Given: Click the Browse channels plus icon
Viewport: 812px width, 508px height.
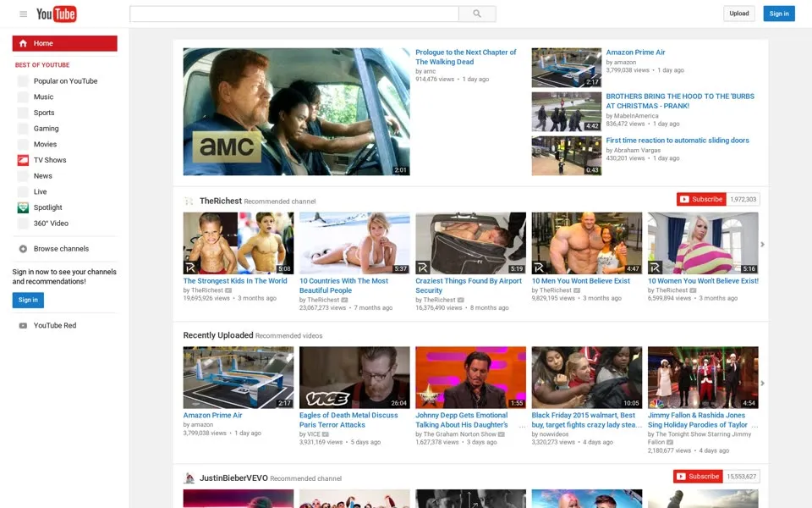Looking at the screenshot, I should click(23, 249).
